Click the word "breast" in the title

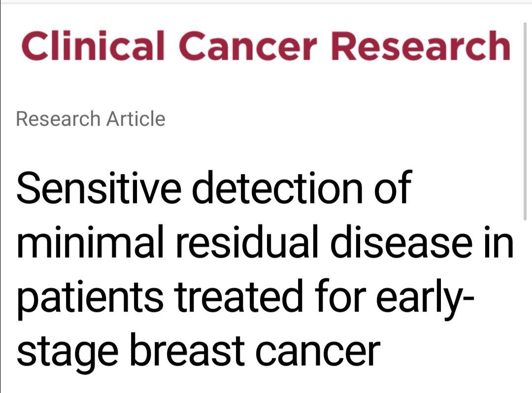pos(187,349)
